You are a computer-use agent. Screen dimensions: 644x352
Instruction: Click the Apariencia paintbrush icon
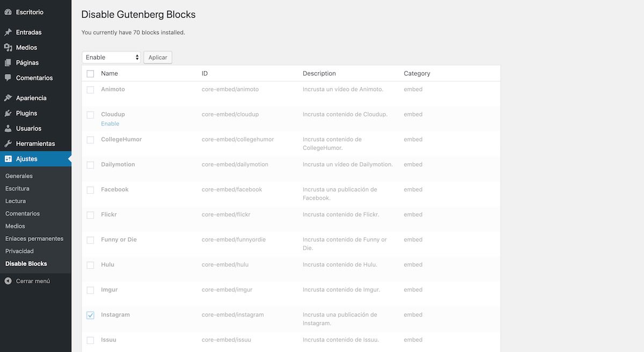pos(8,98)
